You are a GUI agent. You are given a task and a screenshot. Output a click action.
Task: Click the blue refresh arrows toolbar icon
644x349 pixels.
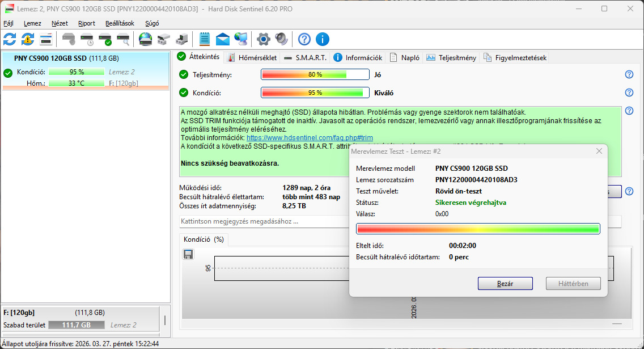pyautogui.click(x=10, y=40)
